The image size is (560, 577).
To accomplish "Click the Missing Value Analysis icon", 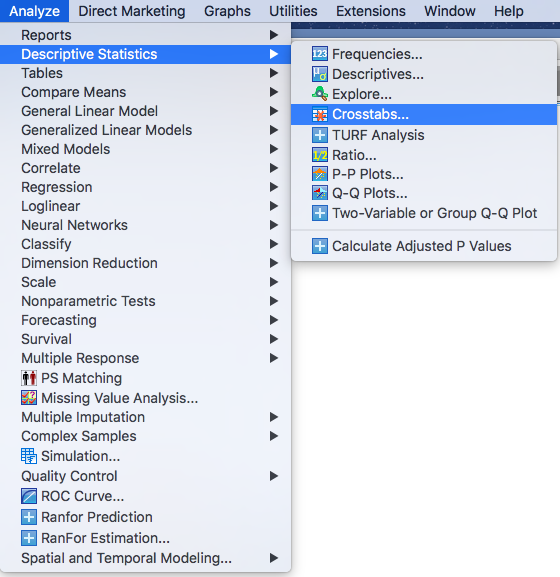I will [29, 398].
